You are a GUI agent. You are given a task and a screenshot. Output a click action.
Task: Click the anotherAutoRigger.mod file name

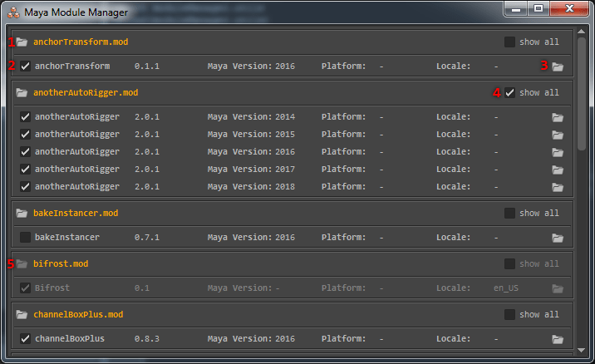click(x=86, y=92)
